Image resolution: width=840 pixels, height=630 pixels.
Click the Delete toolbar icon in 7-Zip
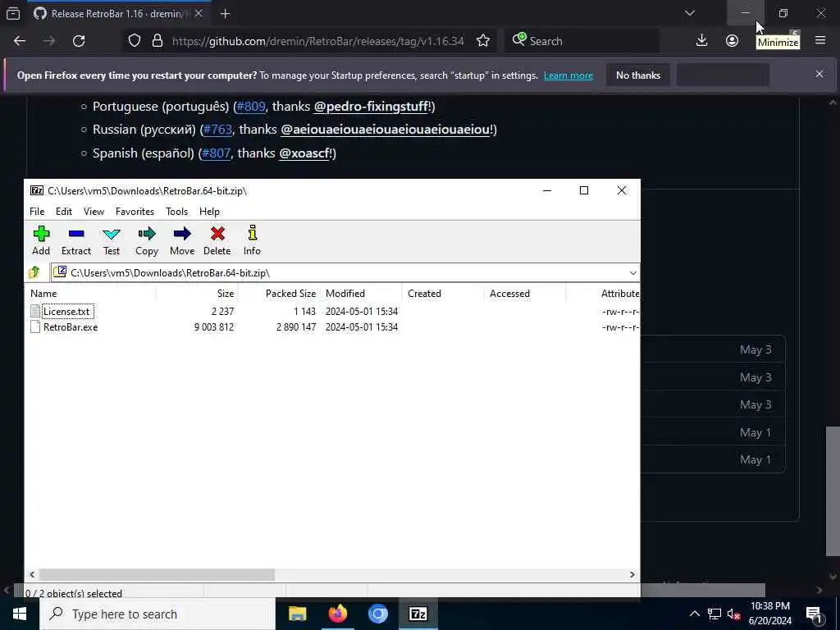pyautogui.click(x=217, y=240)
